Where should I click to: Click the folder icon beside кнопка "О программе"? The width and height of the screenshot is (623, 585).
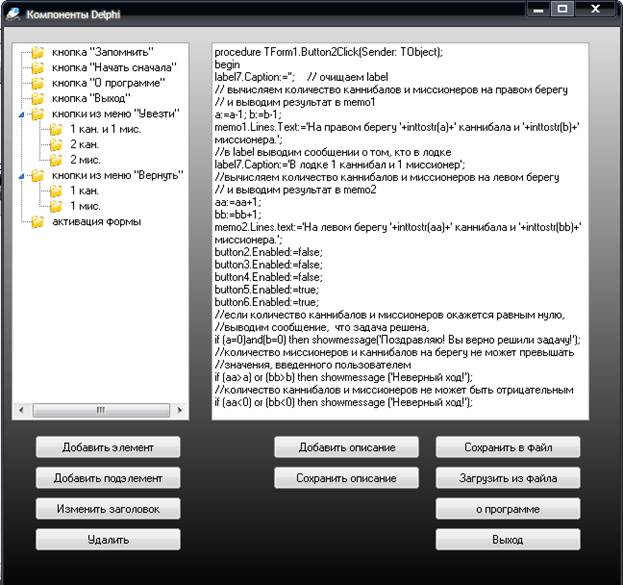pos(39,83)
